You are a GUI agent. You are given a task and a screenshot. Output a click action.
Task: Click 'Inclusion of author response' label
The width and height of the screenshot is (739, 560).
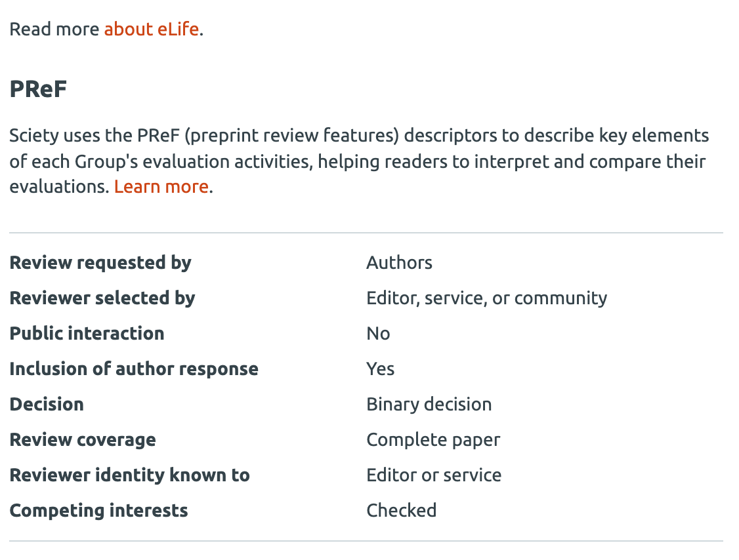pos(134,369)
